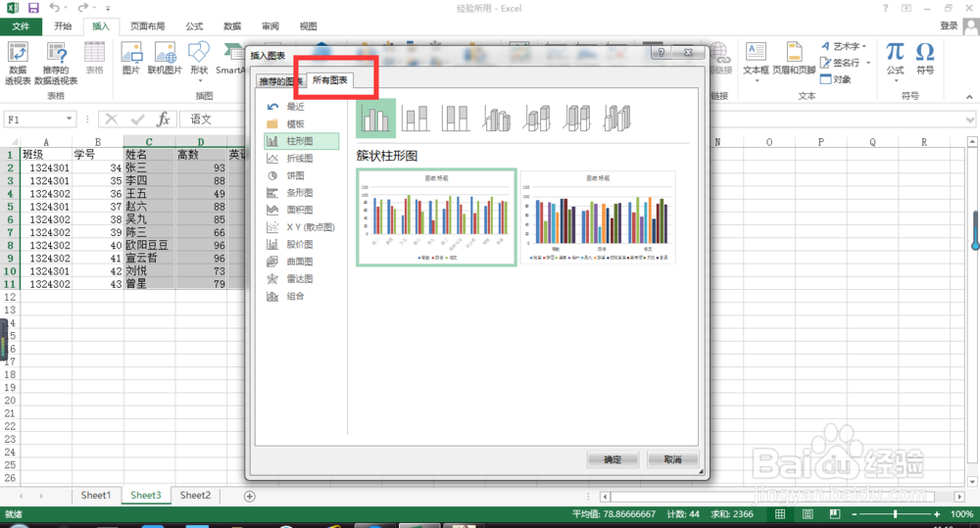Insert 页眉和页脚 header and footer
980x528 pixels.
coord(794,58)
